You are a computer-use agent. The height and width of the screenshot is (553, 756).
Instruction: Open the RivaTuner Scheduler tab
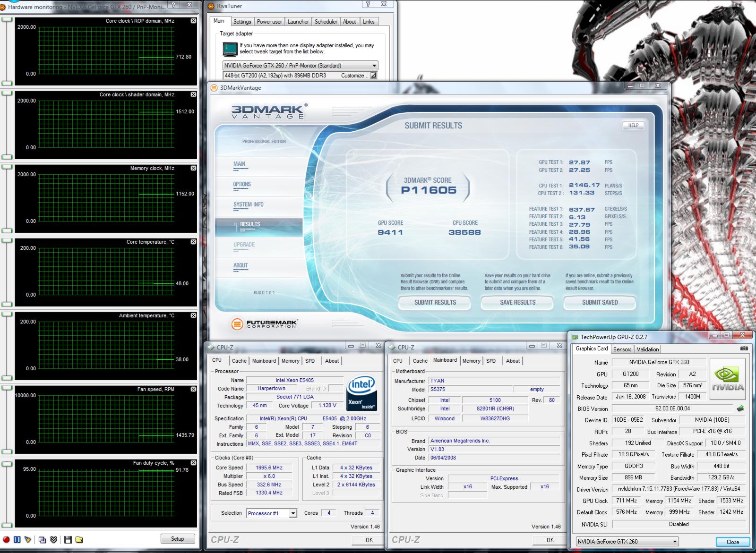326,22
